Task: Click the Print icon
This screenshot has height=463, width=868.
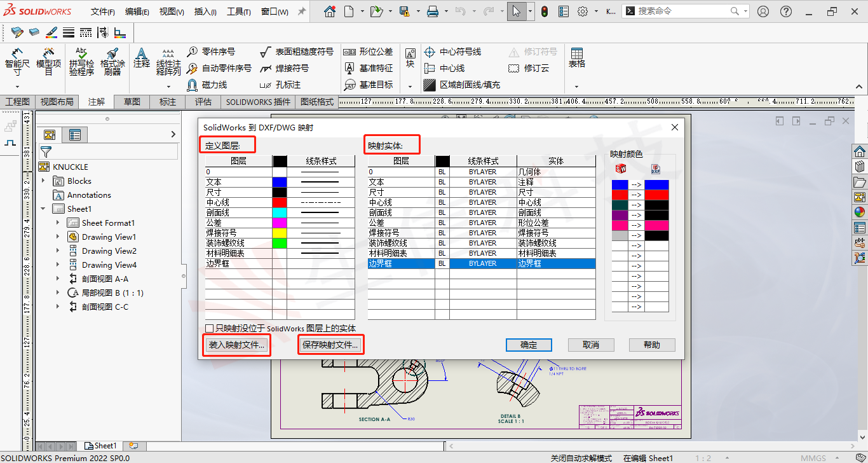Action: point(433,11)
